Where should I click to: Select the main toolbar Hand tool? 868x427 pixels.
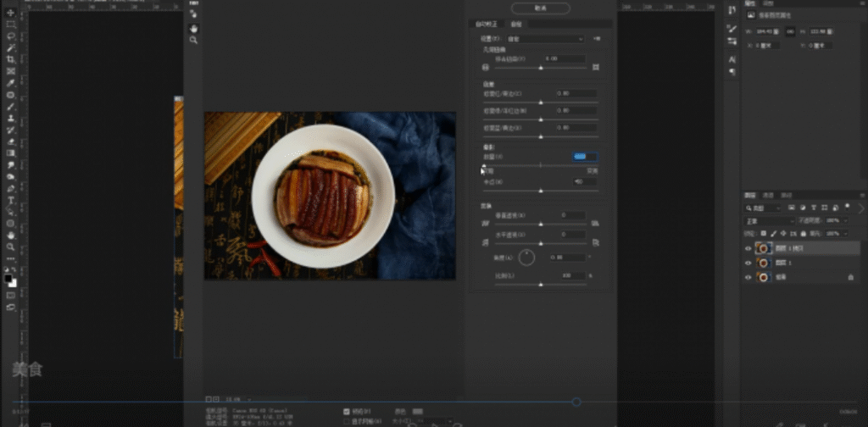pyautogui.click(x=10, y=235)
